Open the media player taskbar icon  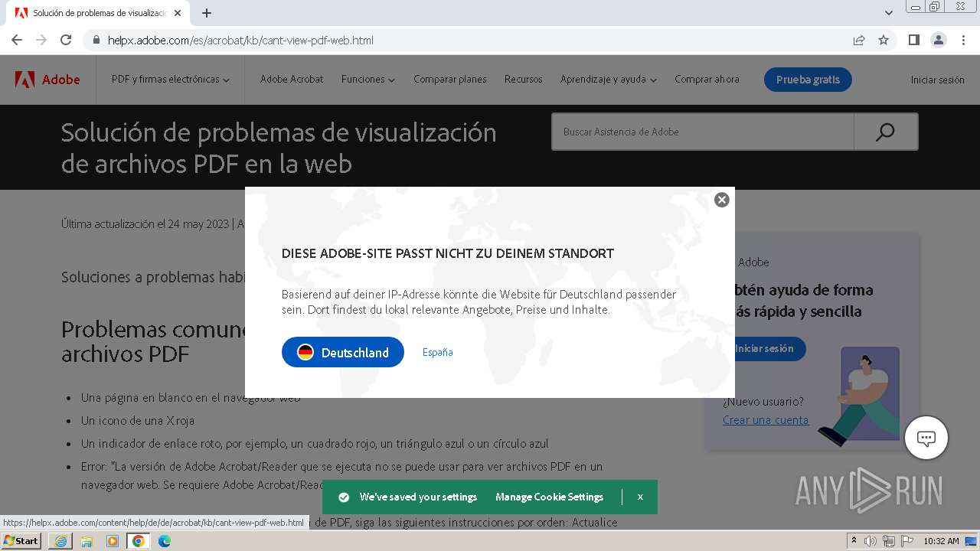tap(113, 541)
